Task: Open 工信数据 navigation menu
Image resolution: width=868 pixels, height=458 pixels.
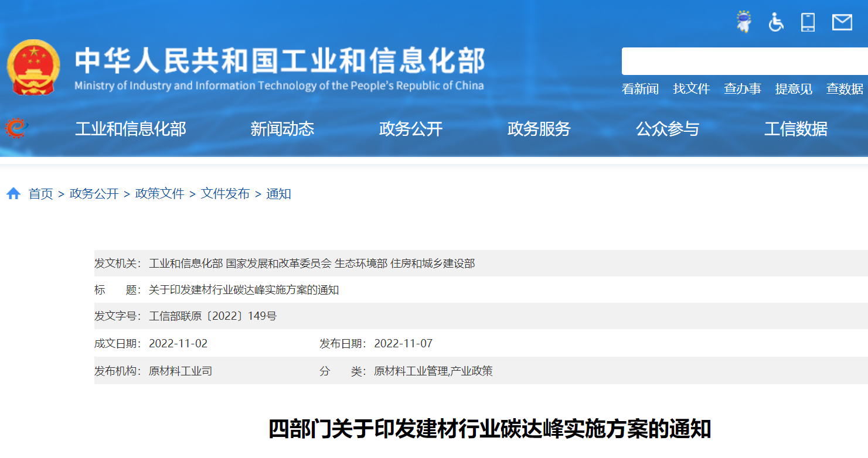Action: point(796,129)
